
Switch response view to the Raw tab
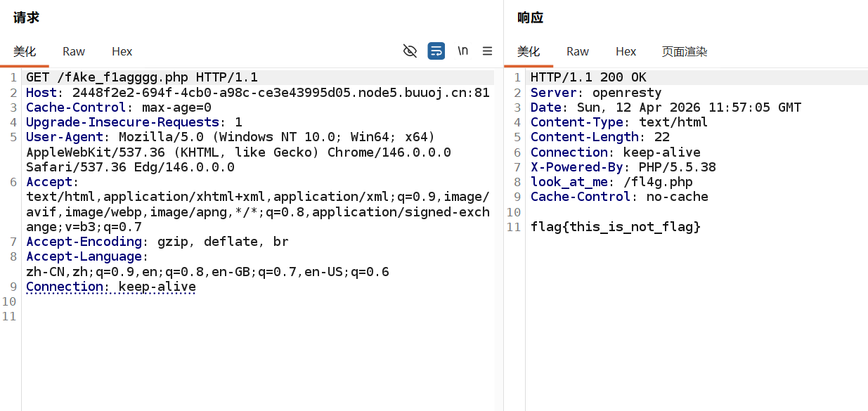(578, 51)
